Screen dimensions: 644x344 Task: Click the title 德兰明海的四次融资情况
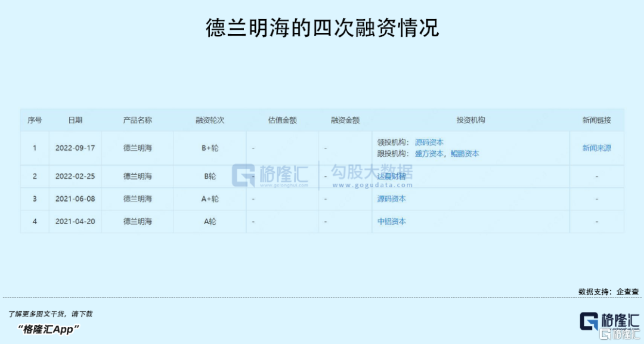pos(323,28)
